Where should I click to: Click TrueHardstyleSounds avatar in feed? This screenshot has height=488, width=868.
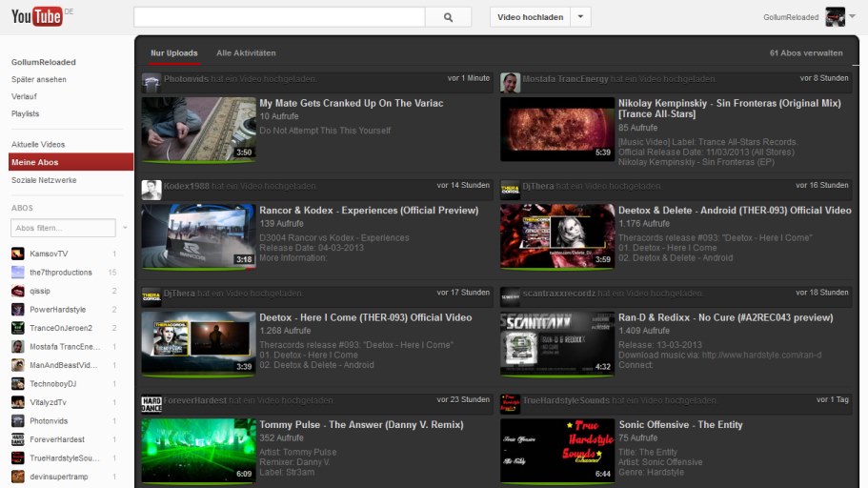(510, 404)
